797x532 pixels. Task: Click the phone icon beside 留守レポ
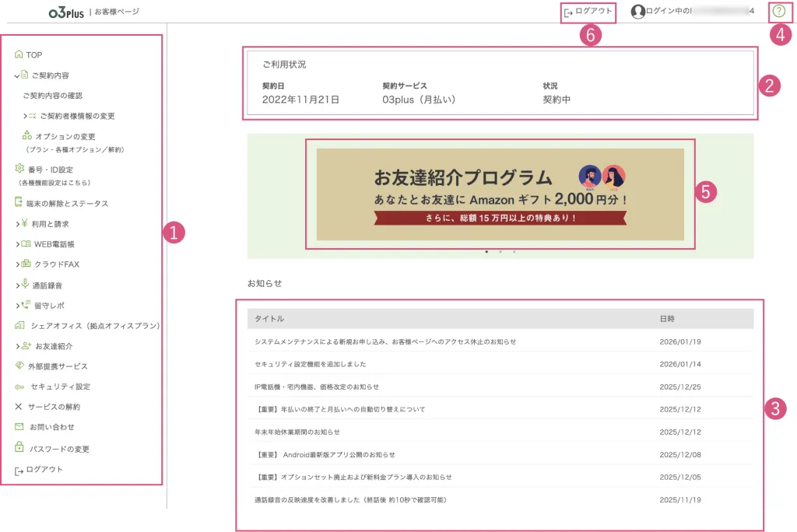click(26, 304)
